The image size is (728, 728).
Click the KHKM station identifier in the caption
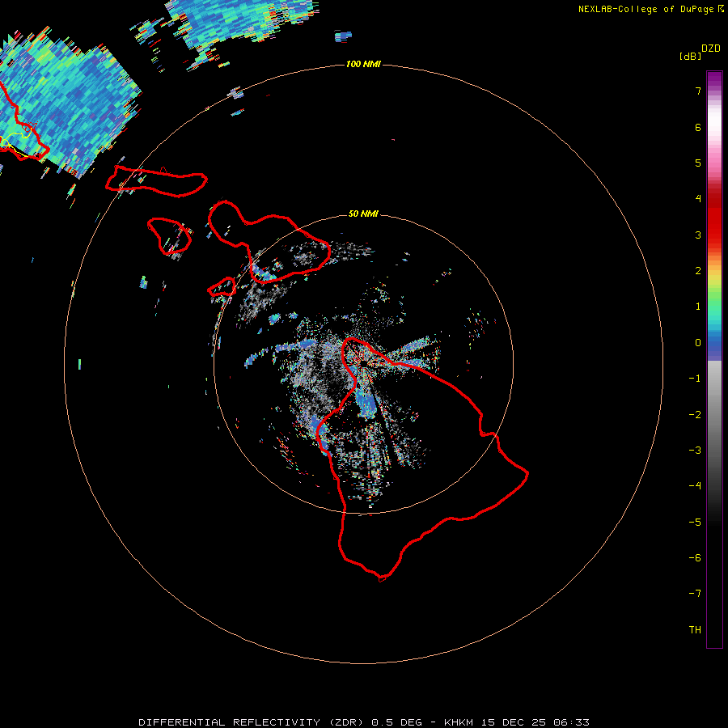(x=459, y=722)
